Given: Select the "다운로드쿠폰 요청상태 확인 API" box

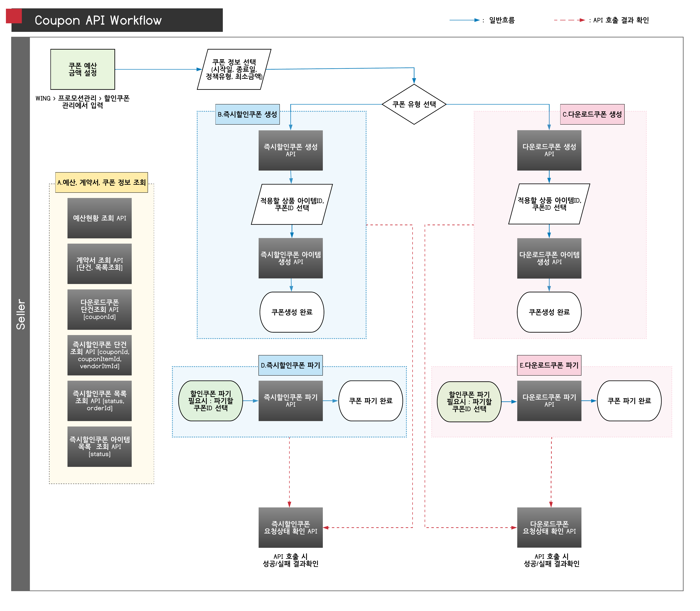Looking at the screenshot, I should coord(549,528).
